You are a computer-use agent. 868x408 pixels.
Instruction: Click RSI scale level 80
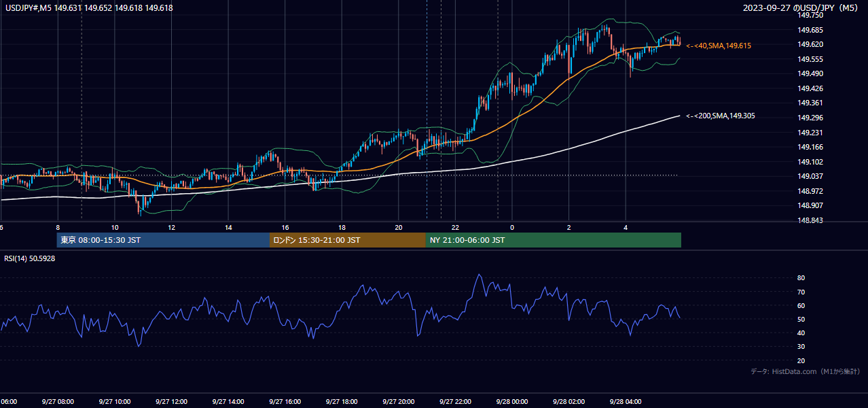coord(801,278)
